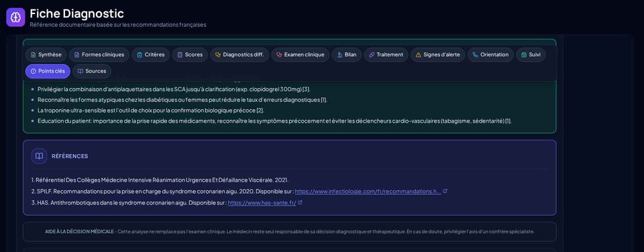Screen dimensions: 644x252
Task: Switch to the Traitement tab
Action: 386,54
